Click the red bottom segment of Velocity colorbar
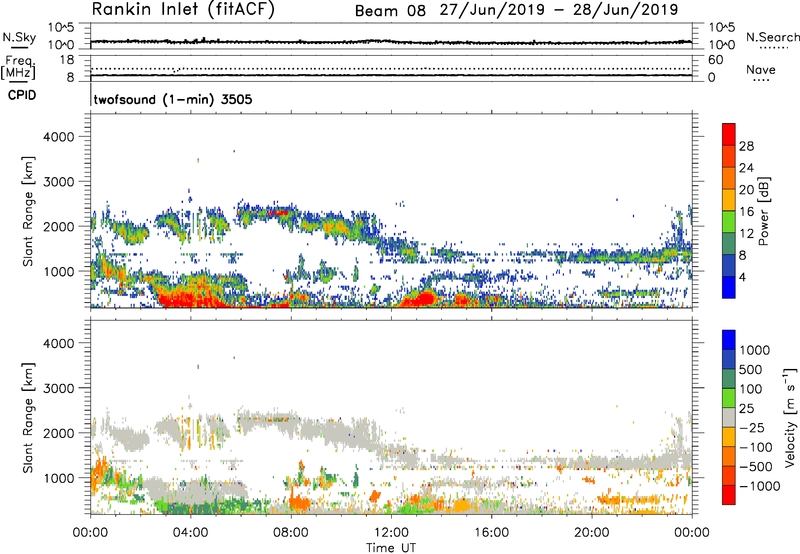 729,495
